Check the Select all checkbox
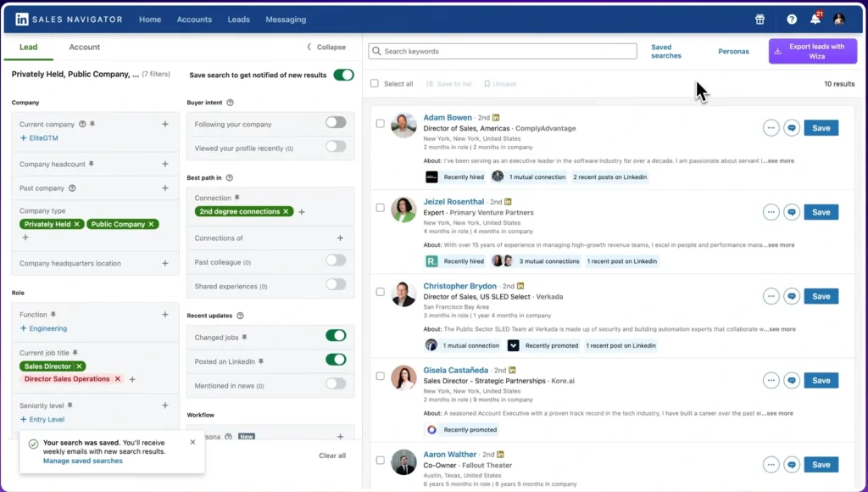868x492 pixels. pyautogui.click(x=374, y=84)
